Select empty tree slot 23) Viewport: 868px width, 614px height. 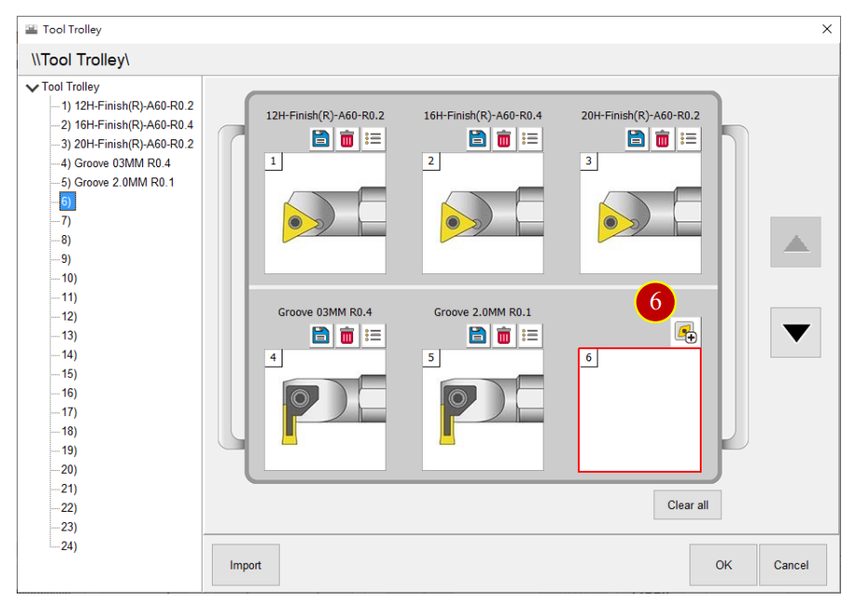coord(69,528)
